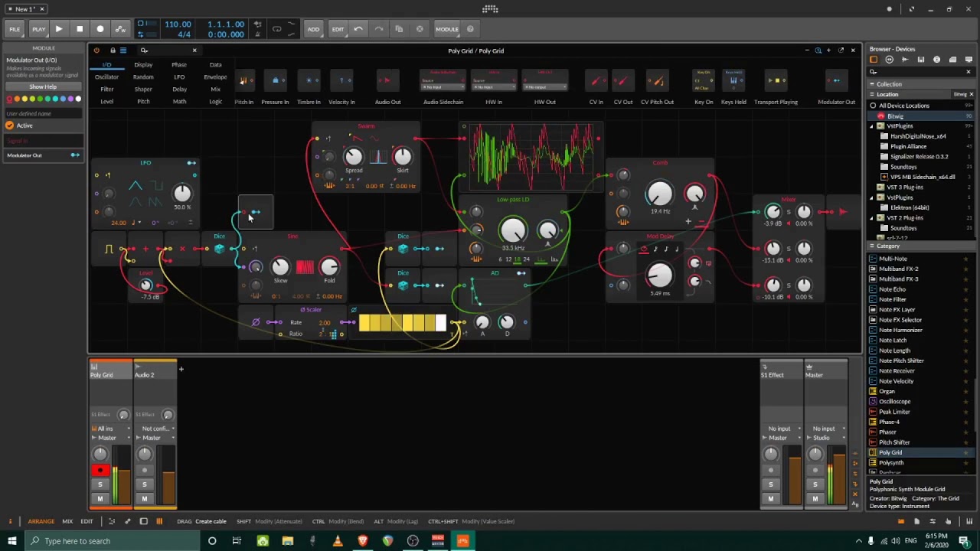Select Plugin Alliance folder in browser
Image resolution: width=980 pixels, height=551 pixels.
point(908,146)
